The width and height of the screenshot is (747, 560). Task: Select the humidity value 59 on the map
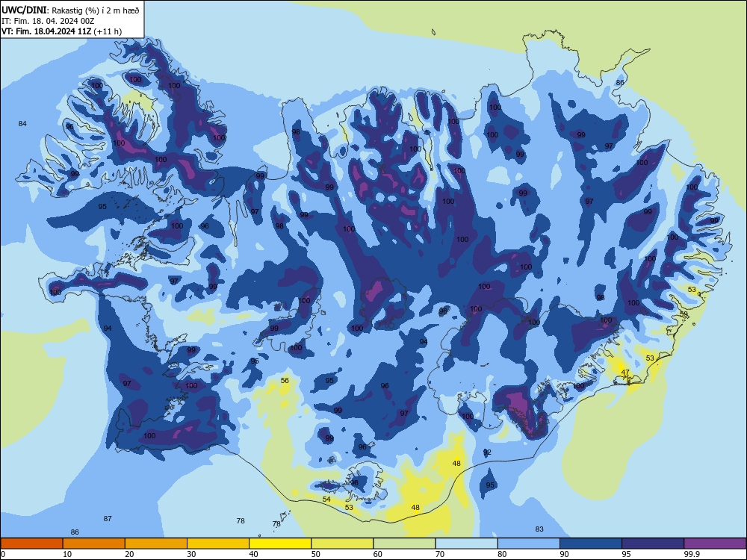click(x=684, y=315)
